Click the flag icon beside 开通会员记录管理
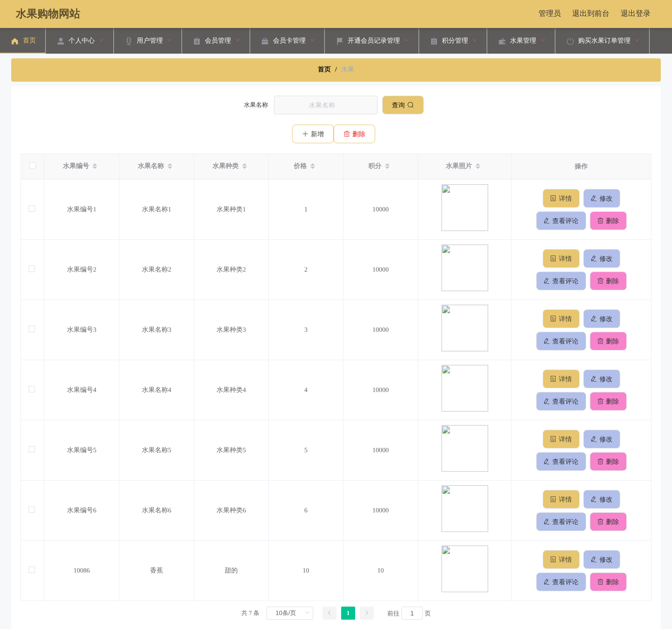 (x=340, y=41)
